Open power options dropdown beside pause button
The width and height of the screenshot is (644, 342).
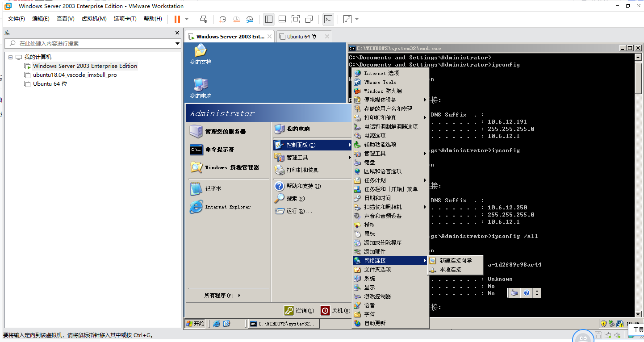[187, 19]
